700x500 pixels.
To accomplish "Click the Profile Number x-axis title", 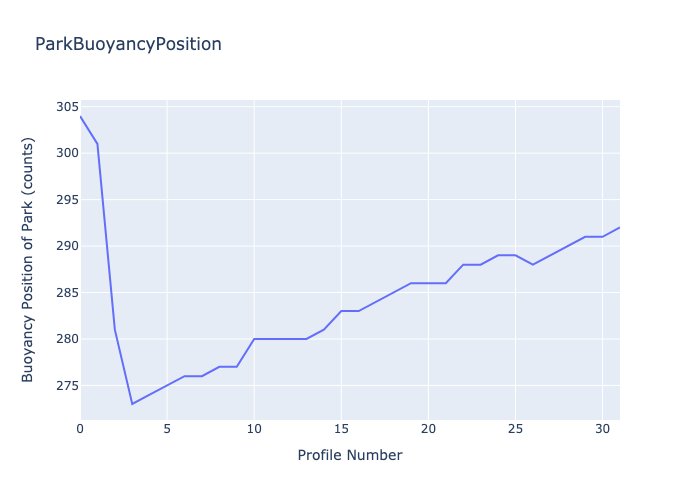I will tap(350, 455).
